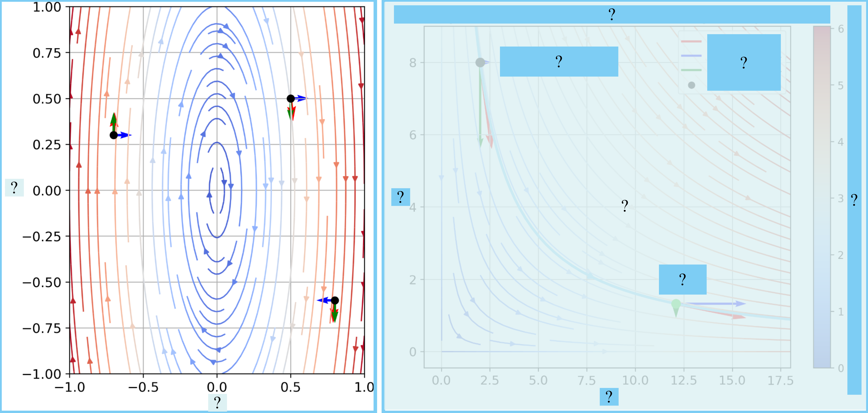Click the left plot's hidden x-axis label
Viewport: 868px width, 413px height.
tap(217, 402)
